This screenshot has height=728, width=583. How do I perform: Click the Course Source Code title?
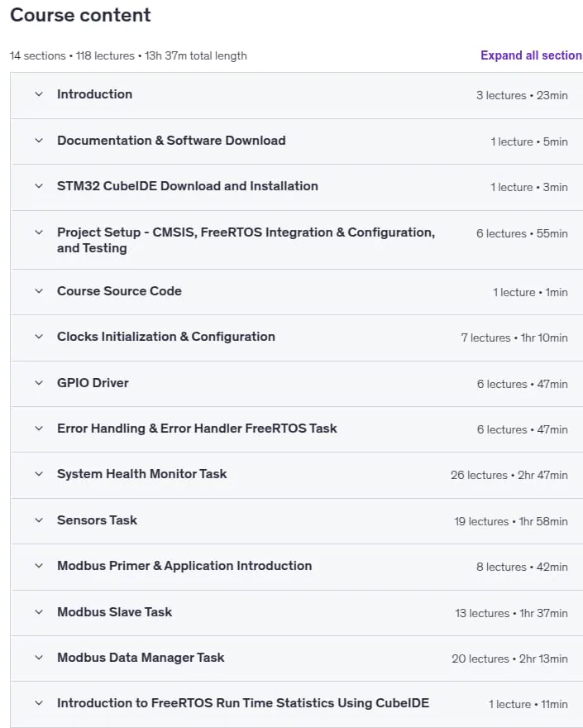119,290
